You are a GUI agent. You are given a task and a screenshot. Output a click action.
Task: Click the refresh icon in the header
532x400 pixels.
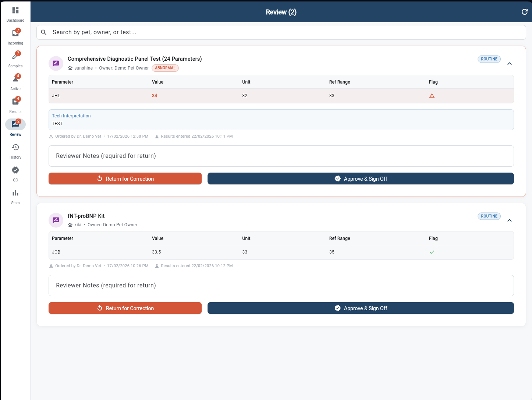525,12
